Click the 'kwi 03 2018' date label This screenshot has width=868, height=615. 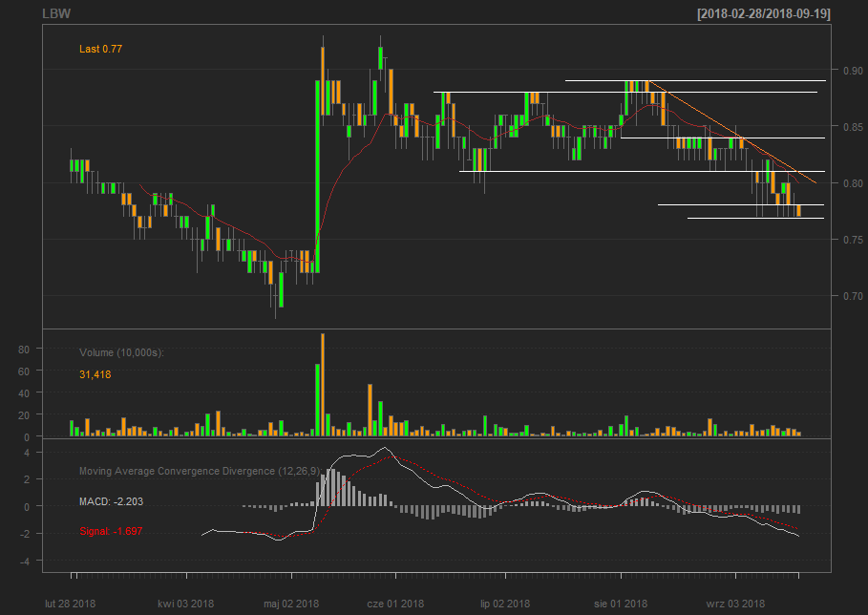pos(186,604)
